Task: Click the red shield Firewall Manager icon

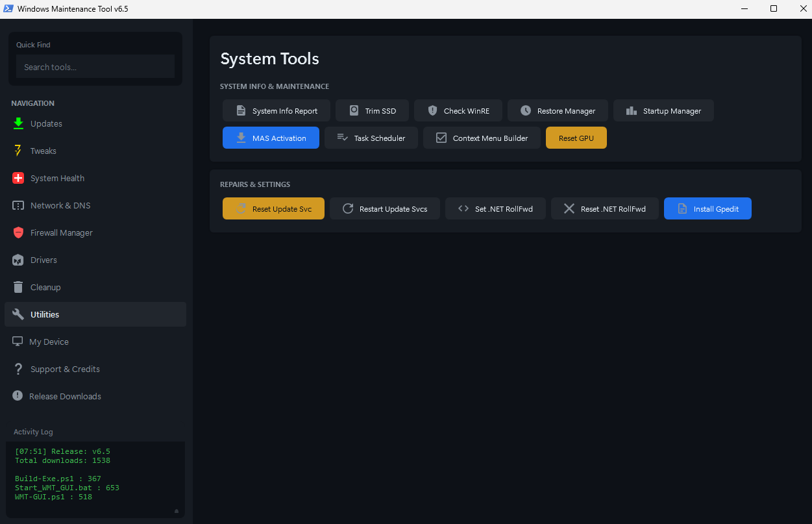Action: click(18, 232)
